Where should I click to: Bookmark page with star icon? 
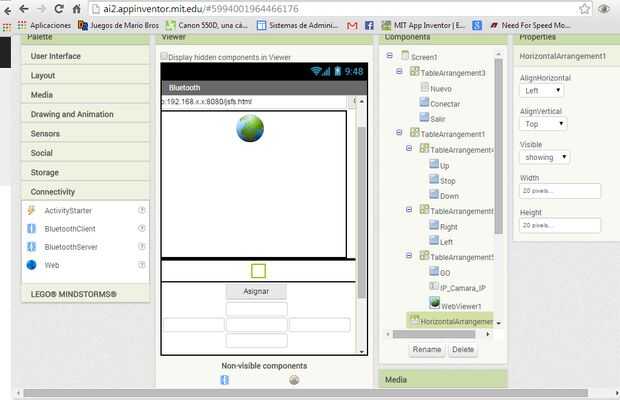584,8
